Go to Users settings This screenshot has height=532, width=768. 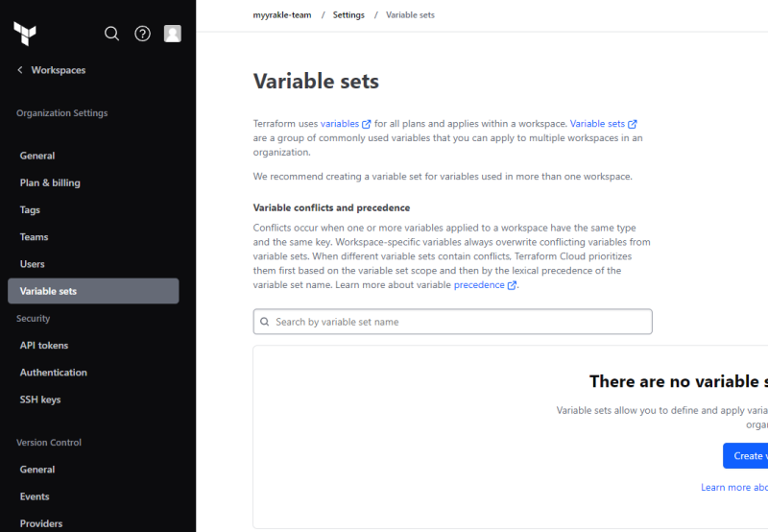coord(32,264)
